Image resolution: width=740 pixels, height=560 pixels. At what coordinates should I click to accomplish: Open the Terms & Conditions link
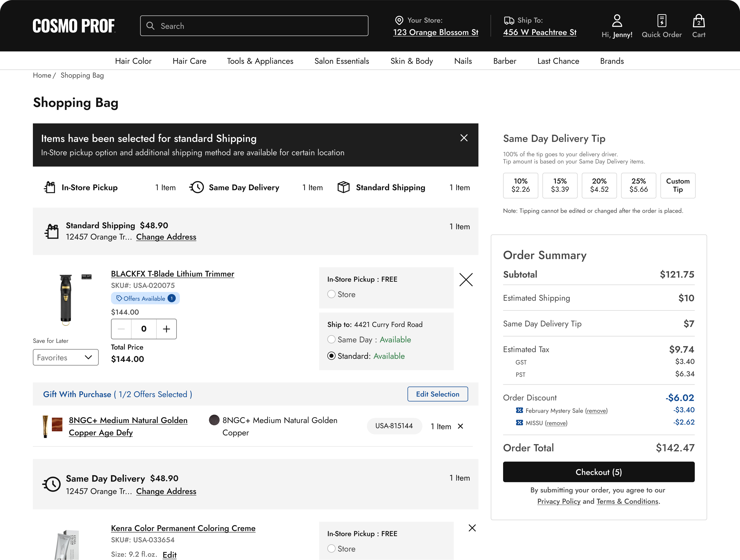[x=627, y=501]
